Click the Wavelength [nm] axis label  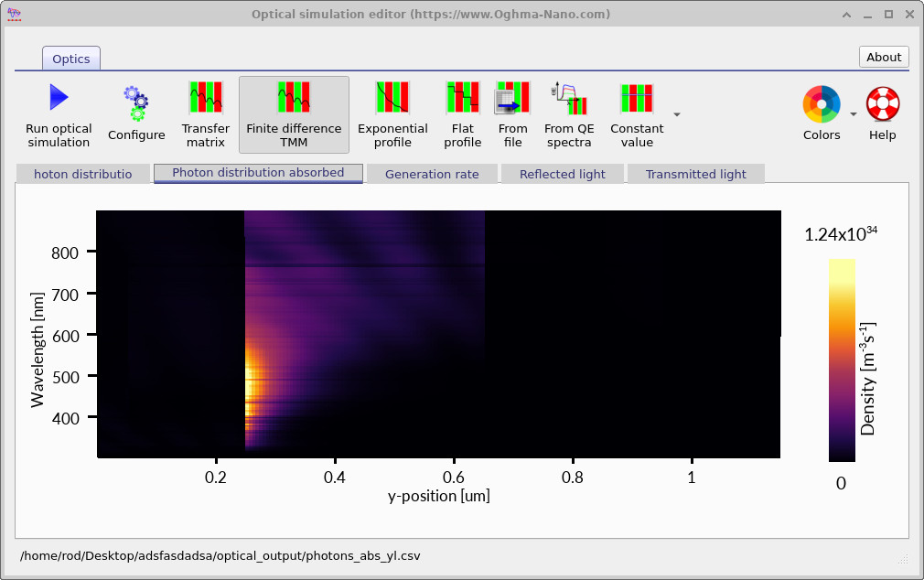[38, 349]
